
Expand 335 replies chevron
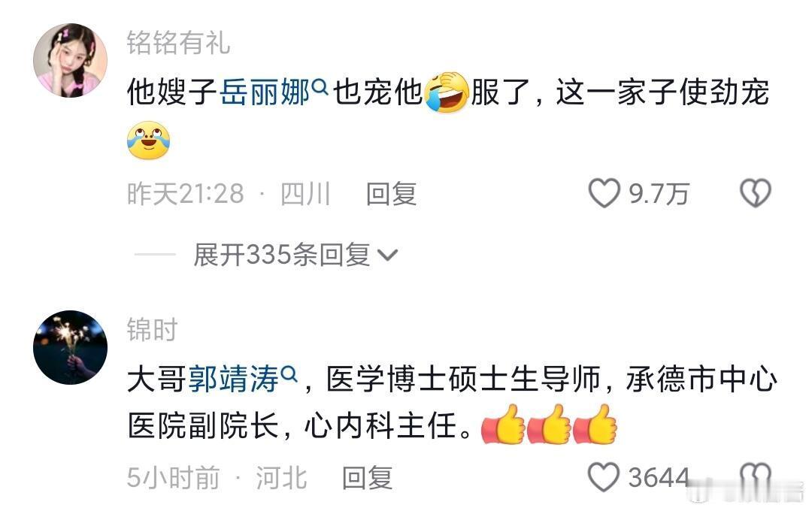pos(387,255)
